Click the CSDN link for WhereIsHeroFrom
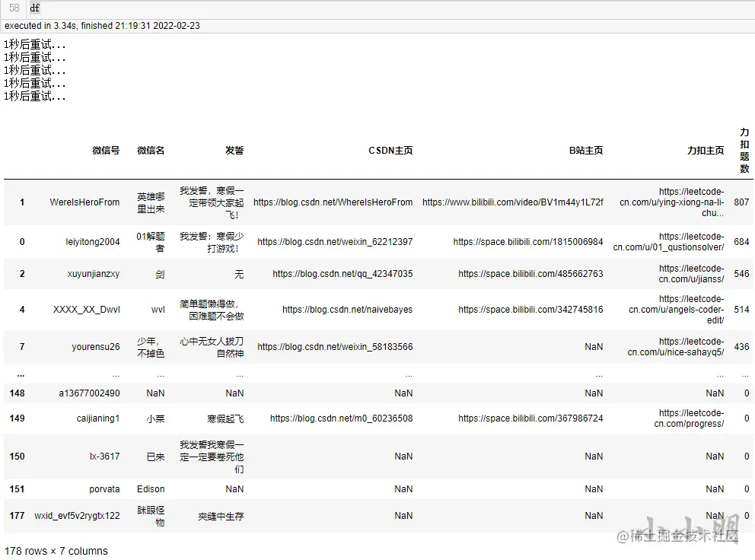Screen dimensions: 755x560 click(x=333, y=202)
